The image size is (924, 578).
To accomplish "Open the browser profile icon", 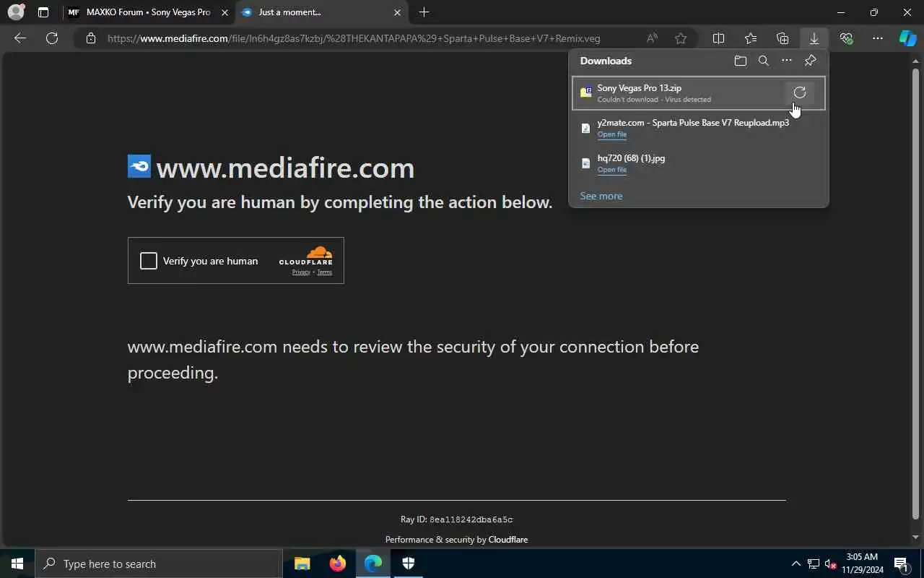I will point(16,12).
